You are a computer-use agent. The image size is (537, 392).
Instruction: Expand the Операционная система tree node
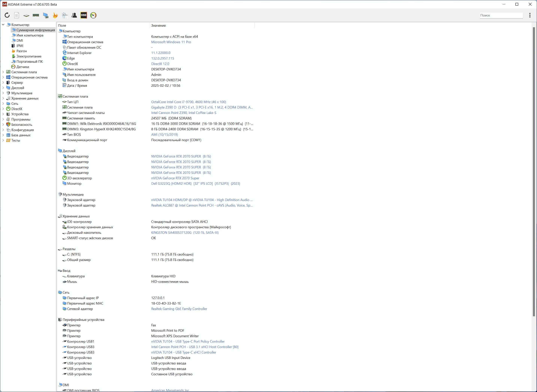(3, 77)
